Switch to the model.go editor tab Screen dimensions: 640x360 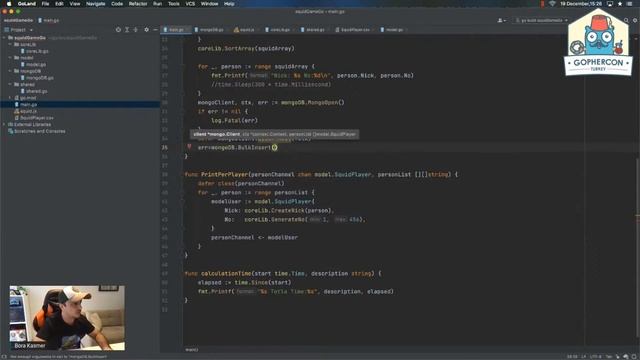393,30
